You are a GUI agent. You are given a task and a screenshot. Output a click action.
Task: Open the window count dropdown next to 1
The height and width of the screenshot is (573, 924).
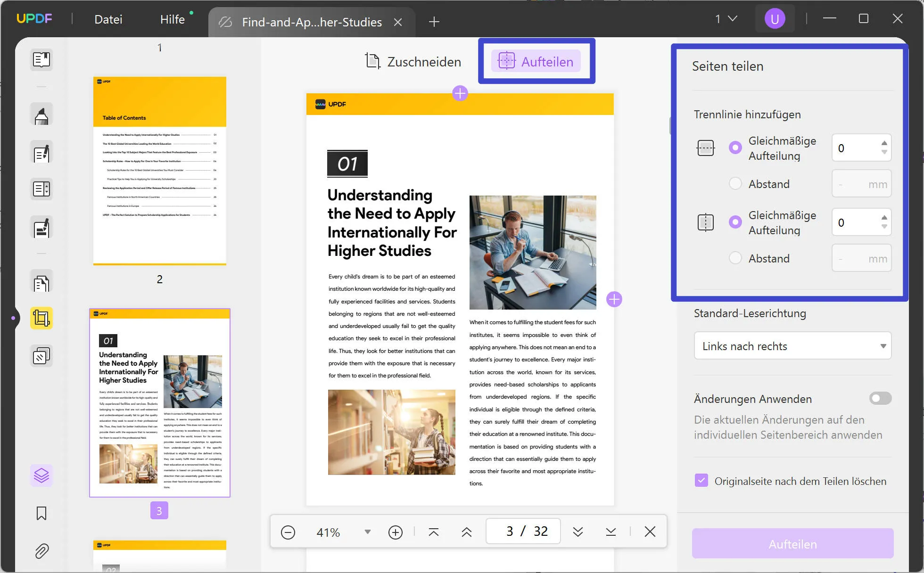pyautogui.click(x=732, y=19)
